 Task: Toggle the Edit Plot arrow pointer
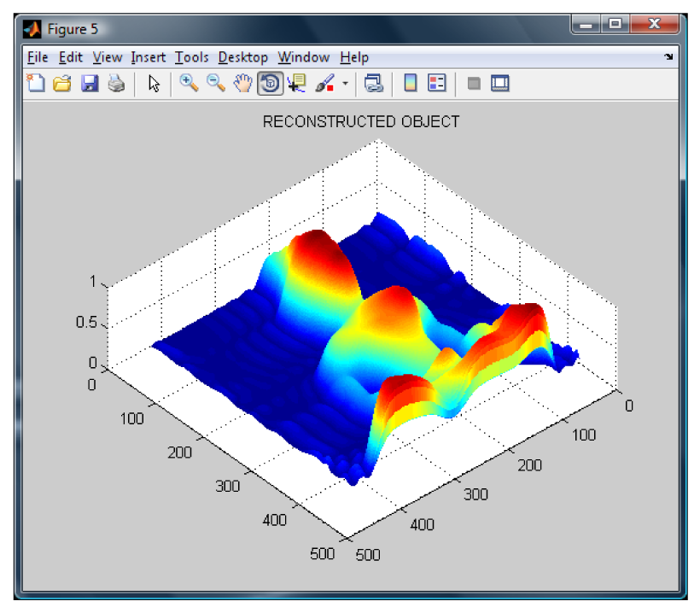pyautogui.click(x=154, y=84)
